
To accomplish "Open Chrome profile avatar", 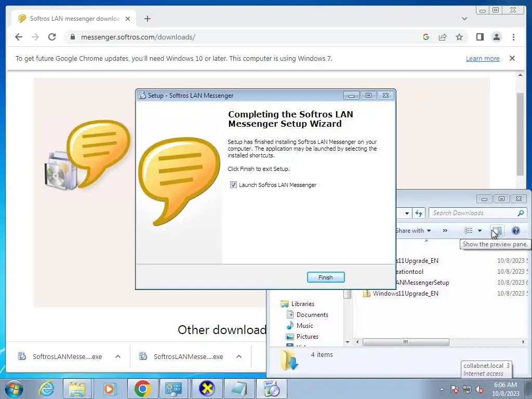I will tap(496, 37).
